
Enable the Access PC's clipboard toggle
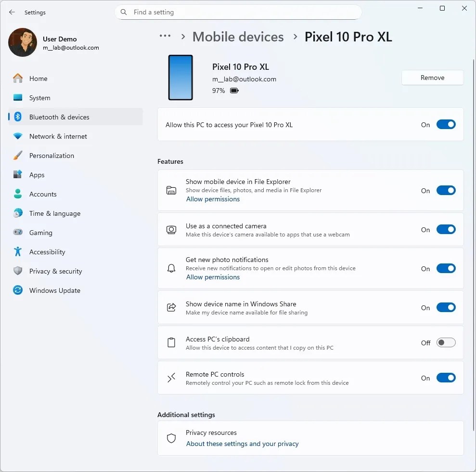pos(446,342)
